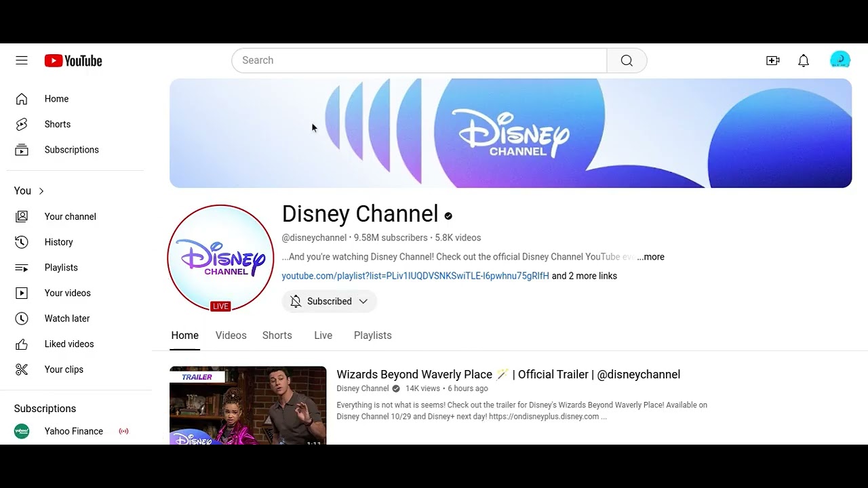Open the youtube.com playlist link
This screenshot has height=488, width=868.
(x=415, y=276)
